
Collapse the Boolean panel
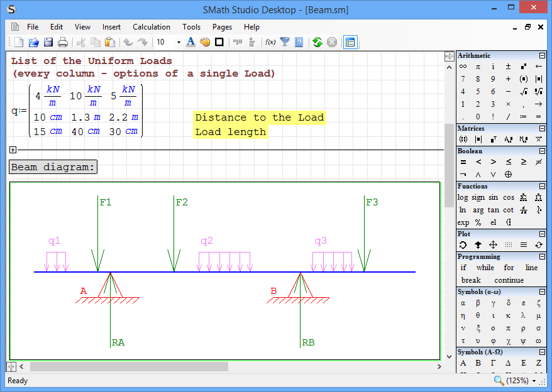coord(542,151)
